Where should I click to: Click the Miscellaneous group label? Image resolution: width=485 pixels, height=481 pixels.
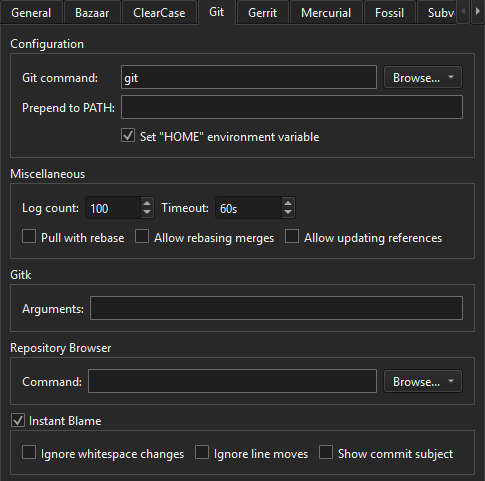pos(48,174)
